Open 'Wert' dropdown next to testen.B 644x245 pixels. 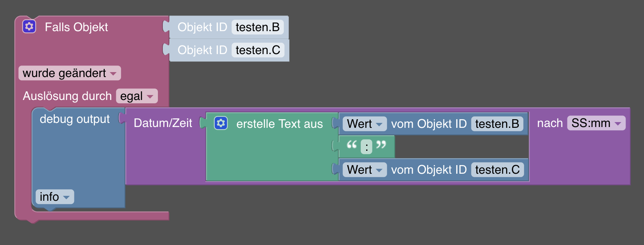point(364,124)
